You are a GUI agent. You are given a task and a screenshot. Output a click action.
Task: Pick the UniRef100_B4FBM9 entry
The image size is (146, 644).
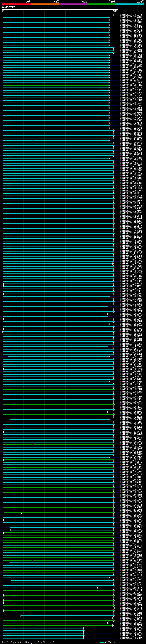(131, 70)
